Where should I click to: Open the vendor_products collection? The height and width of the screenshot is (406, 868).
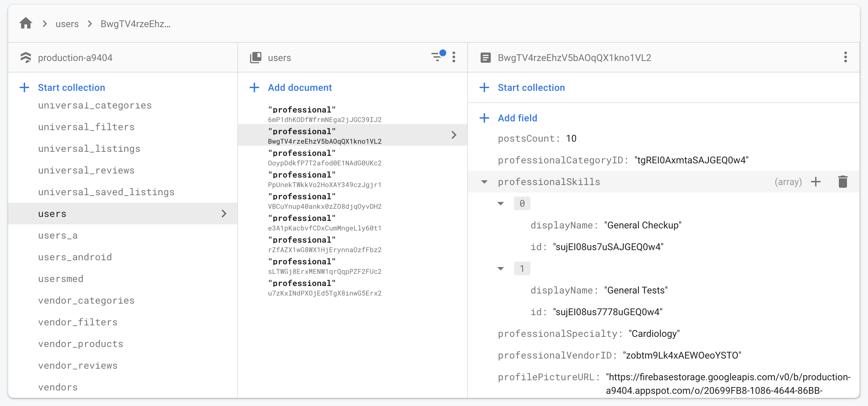(x=81, y=344)
